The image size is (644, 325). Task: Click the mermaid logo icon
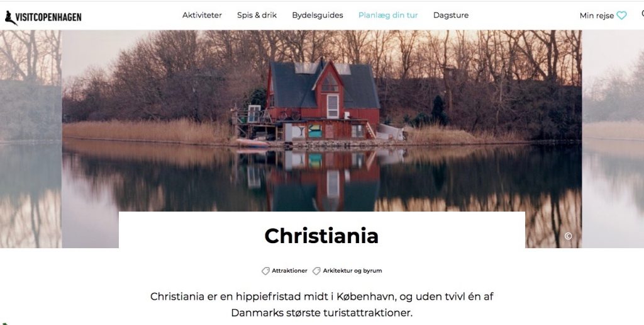point(11,18)
